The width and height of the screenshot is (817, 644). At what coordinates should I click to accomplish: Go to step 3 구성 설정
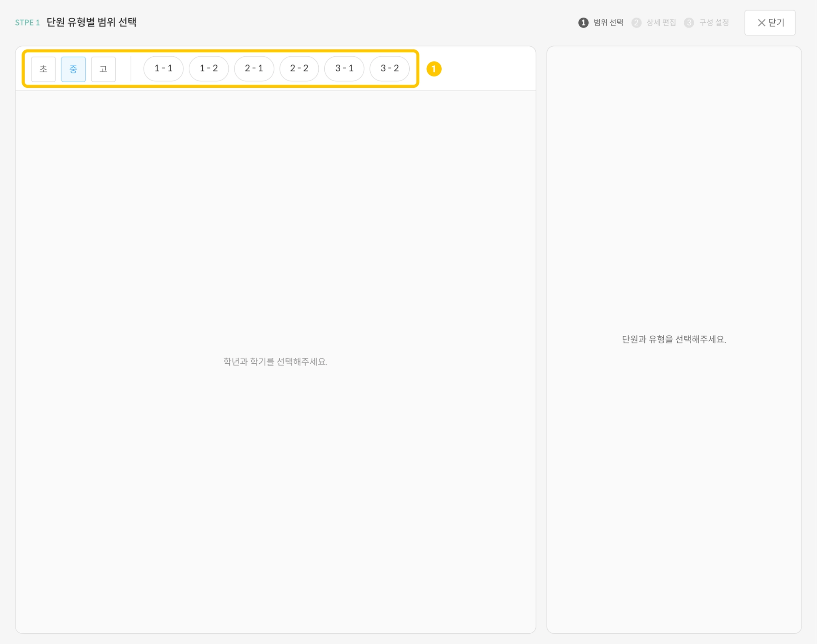[714, 23]
